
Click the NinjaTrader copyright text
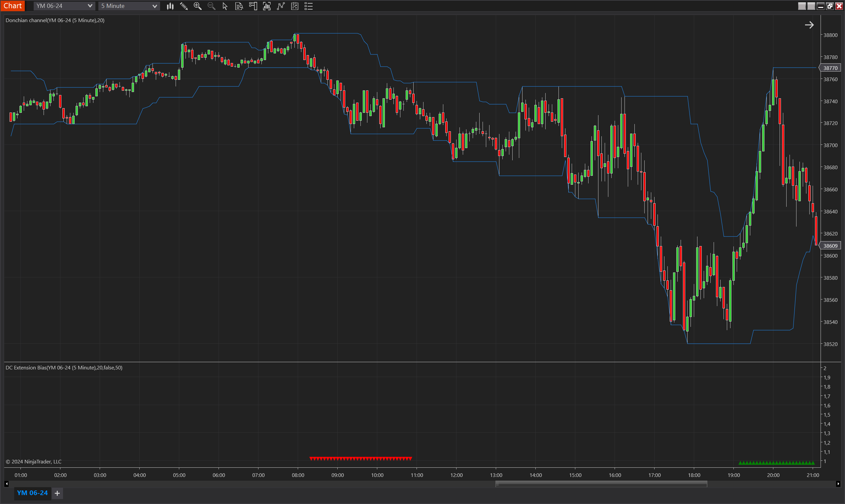tap(34, 461)
